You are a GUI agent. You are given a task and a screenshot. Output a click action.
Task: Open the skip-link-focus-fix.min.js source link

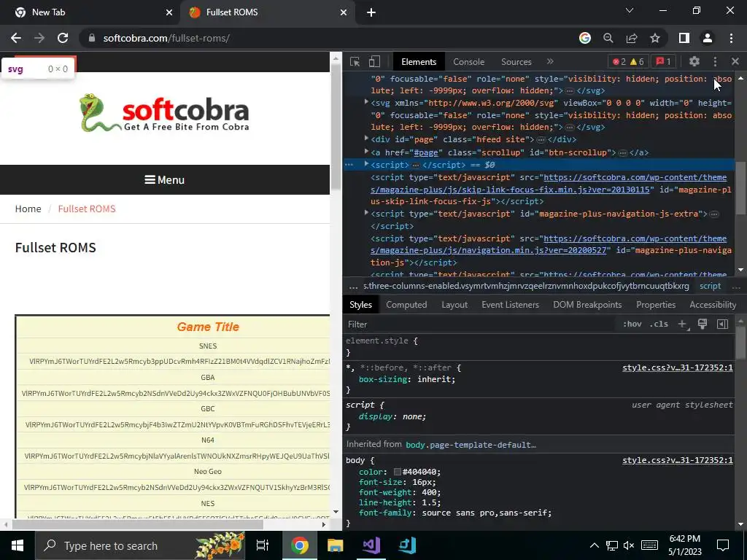pos(549,183)
